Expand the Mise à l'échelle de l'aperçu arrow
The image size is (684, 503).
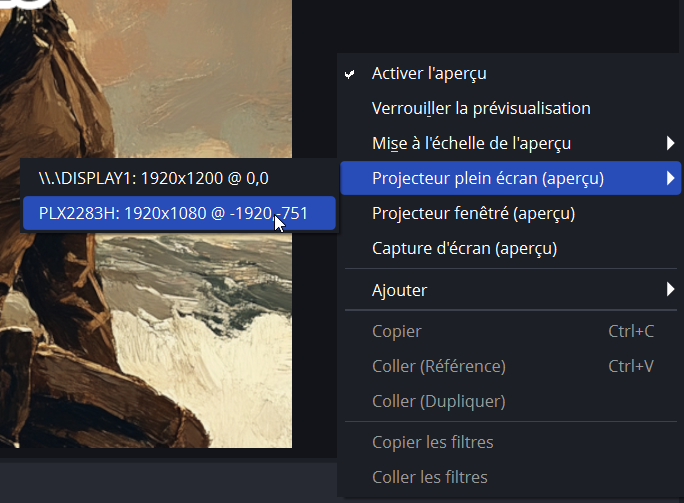670,143
